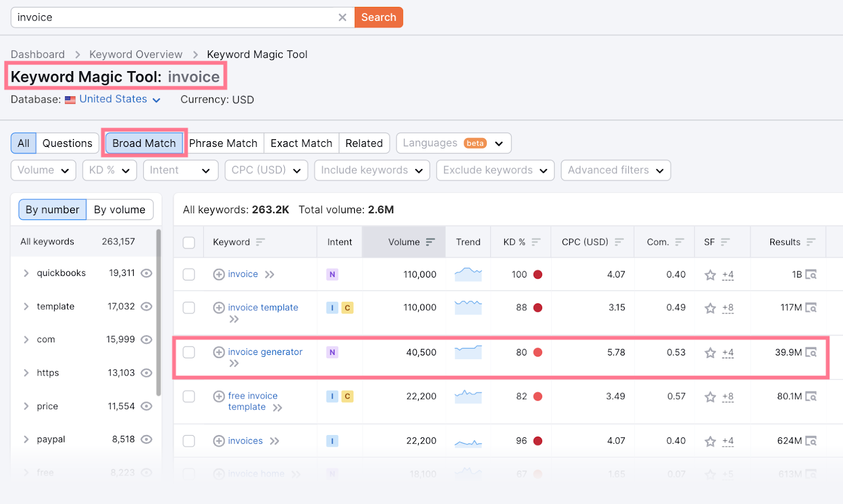The width and height of the screenshot is (843, 504).
Task: View SERP icon for 624M results
Action: tap(811, 441)
